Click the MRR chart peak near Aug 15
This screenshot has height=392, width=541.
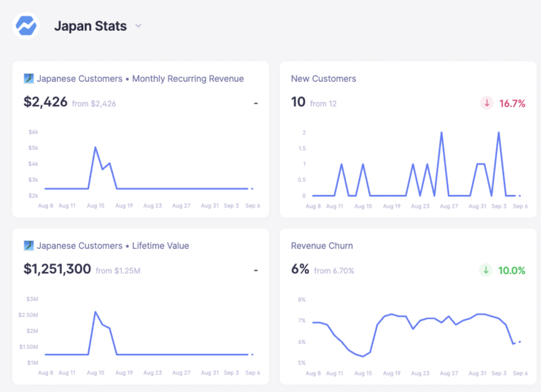(95, 147)
